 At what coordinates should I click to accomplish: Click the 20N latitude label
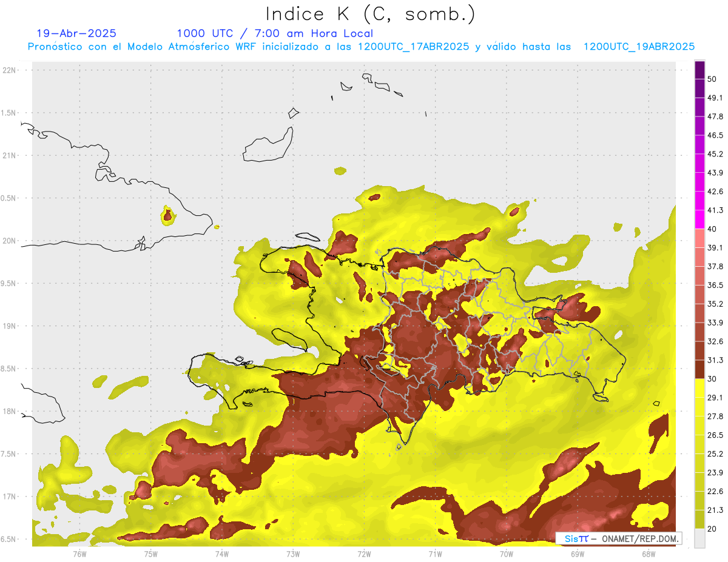[10, 241]
